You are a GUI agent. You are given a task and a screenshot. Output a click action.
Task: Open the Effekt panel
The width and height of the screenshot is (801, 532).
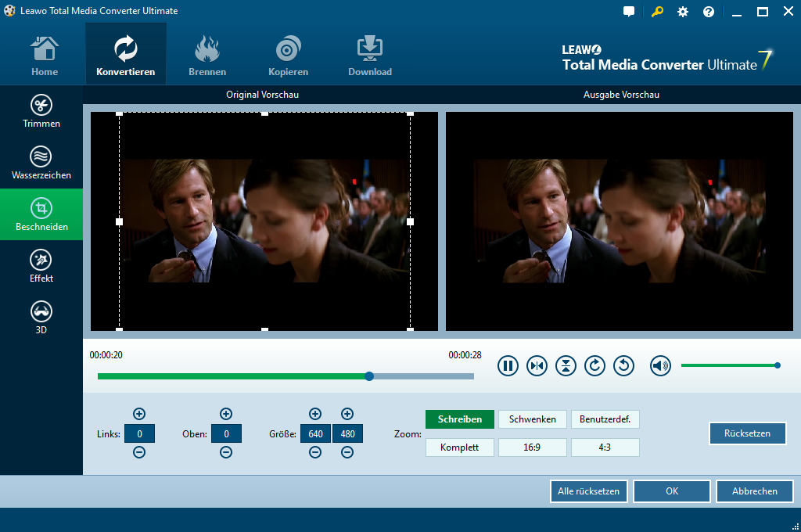click(x=41, y=266)
